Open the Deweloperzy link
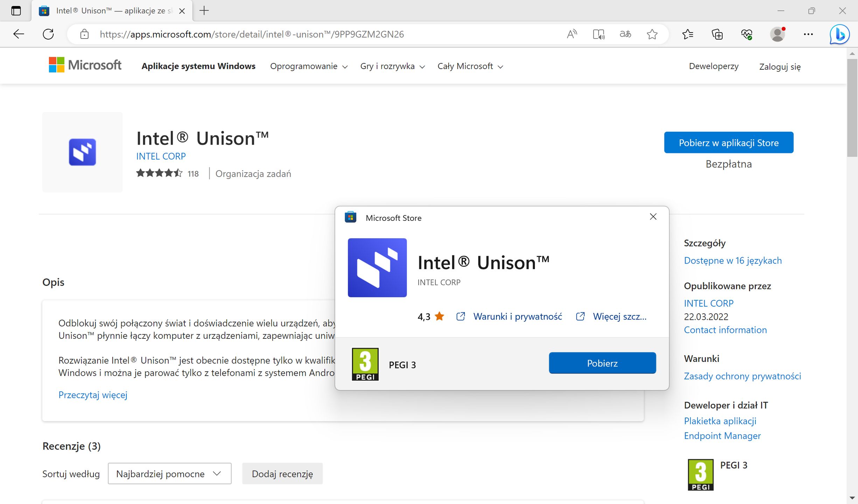Screen dimensions: 858x504 coord(713,66)
